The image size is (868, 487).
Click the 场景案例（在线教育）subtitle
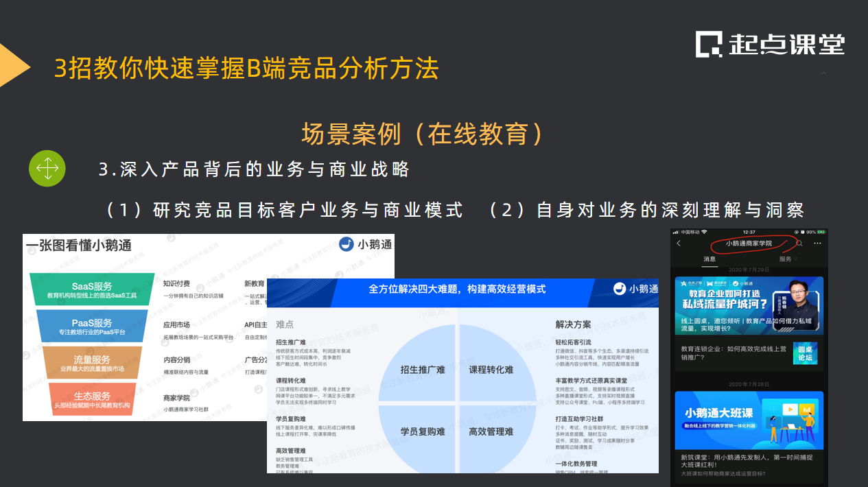point(423,134)
